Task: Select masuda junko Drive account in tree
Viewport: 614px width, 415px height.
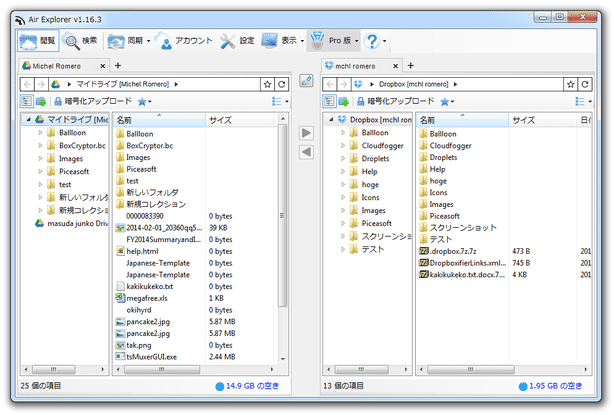Action: (x=71, y=224)
